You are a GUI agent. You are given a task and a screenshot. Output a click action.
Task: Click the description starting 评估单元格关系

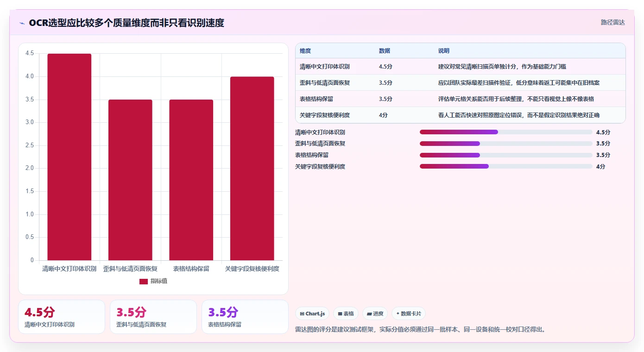tap(516, 99)
